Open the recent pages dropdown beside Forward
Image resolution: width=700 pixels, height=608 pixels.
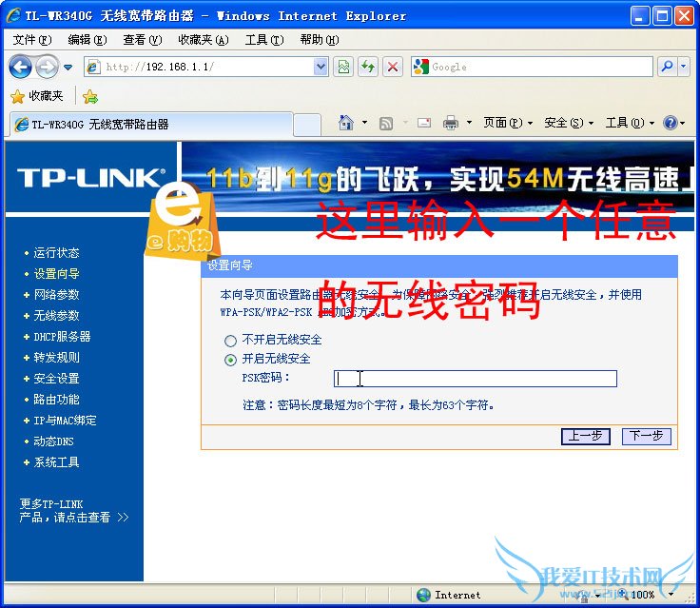point(68,68)
